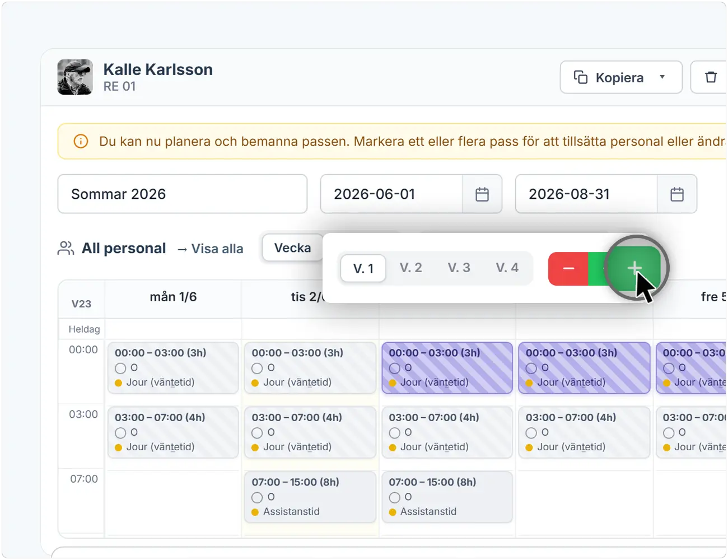
Task: Click Kalle Karlsson's profile photo
Action: [x=75, y=77]
